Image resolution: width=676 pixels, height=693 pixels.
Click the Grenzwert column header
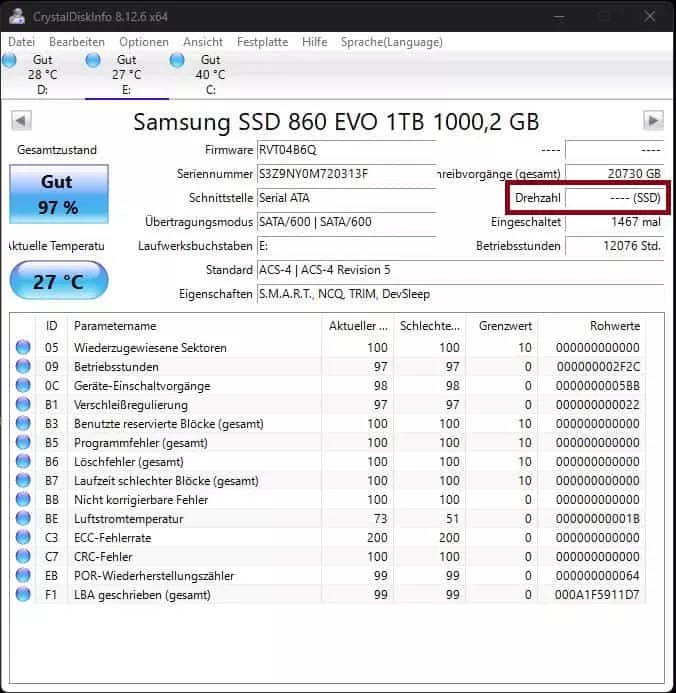503,326
